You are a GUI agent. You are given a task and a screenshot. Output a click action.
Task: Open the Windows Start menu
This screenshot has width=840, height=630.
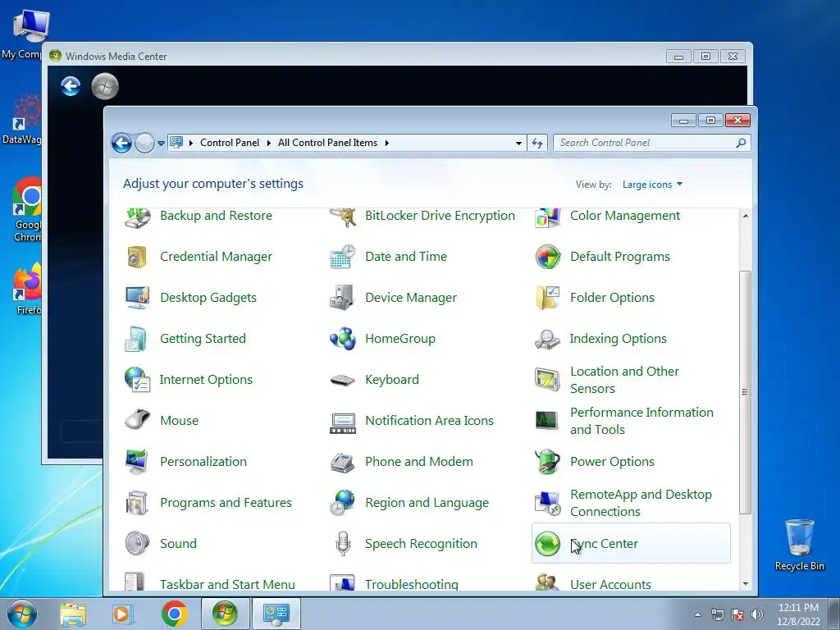(22, 614)
